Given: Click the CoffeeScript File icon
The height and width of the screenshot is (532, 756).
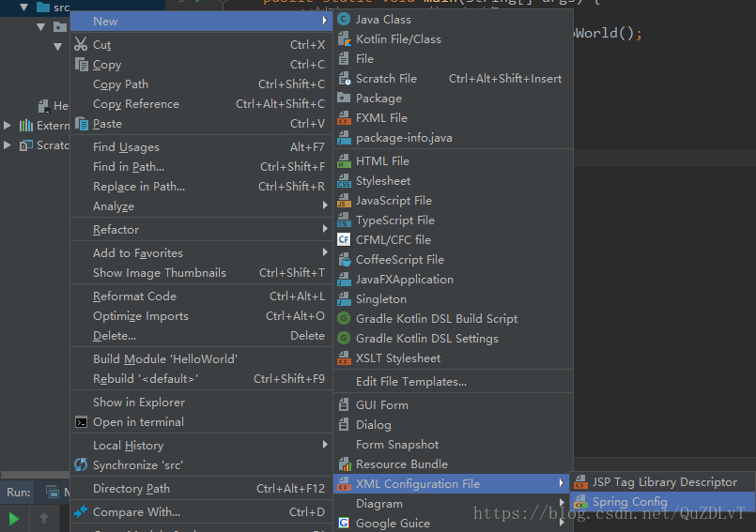Looking at the screenshot, I should tap(344, 260).
